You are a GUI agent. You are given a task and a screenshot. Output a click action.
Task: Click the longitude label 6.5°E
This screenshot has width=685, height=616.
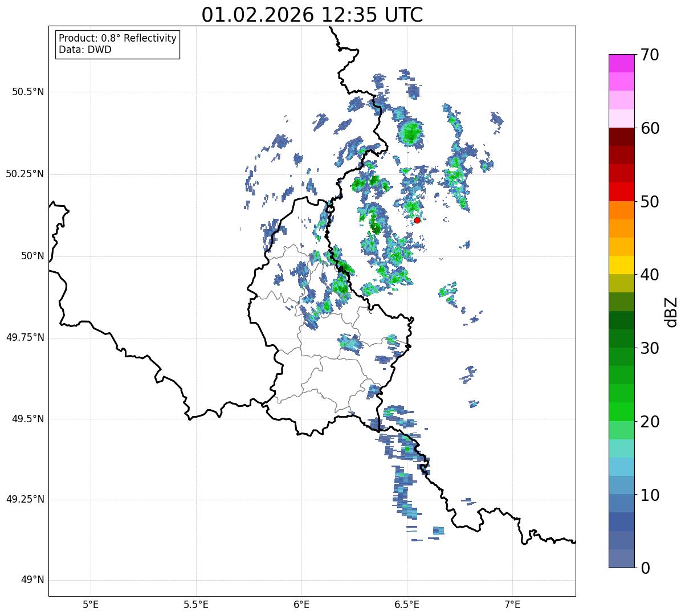pyautogui.click(x=407, y=604)
